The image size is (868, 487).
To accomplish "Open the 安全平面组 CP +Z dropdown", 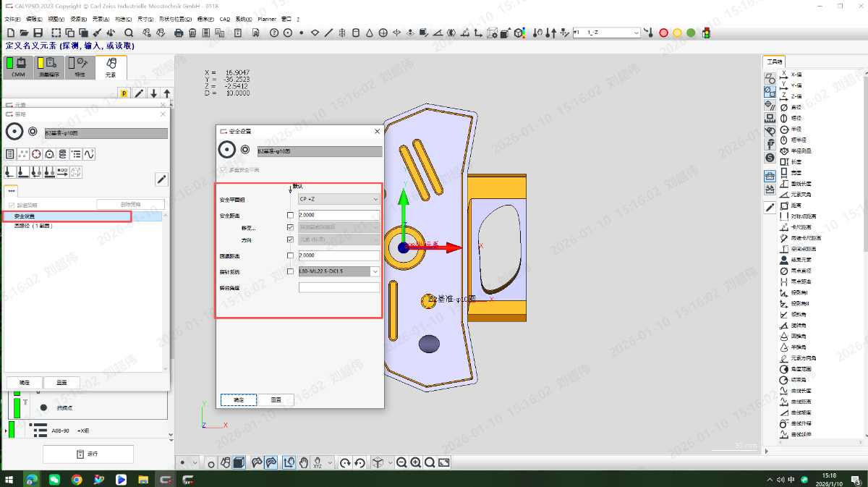I will point(339,199).
